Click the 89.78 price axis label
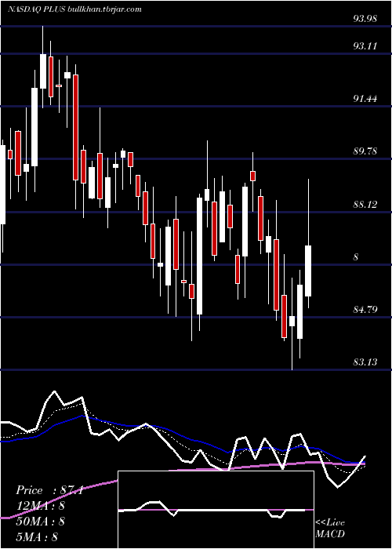Screen dimensions: 392x549 365,151
